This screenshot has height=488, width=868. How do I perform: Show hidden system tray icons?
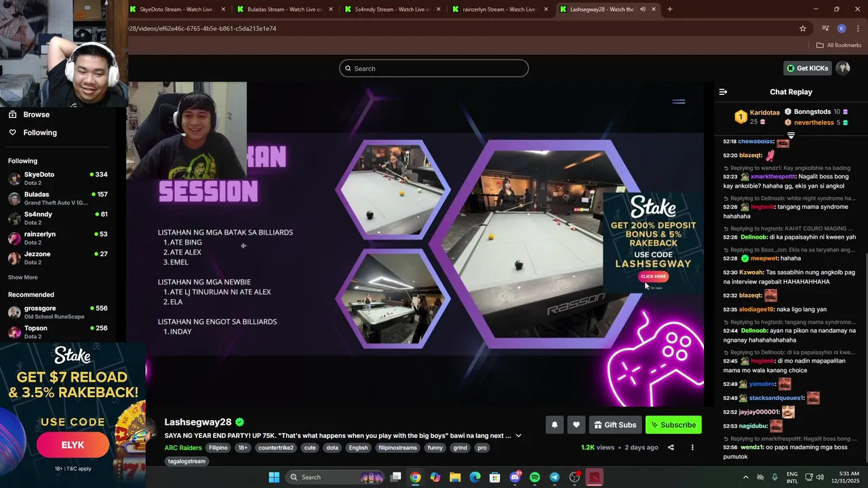746,477
